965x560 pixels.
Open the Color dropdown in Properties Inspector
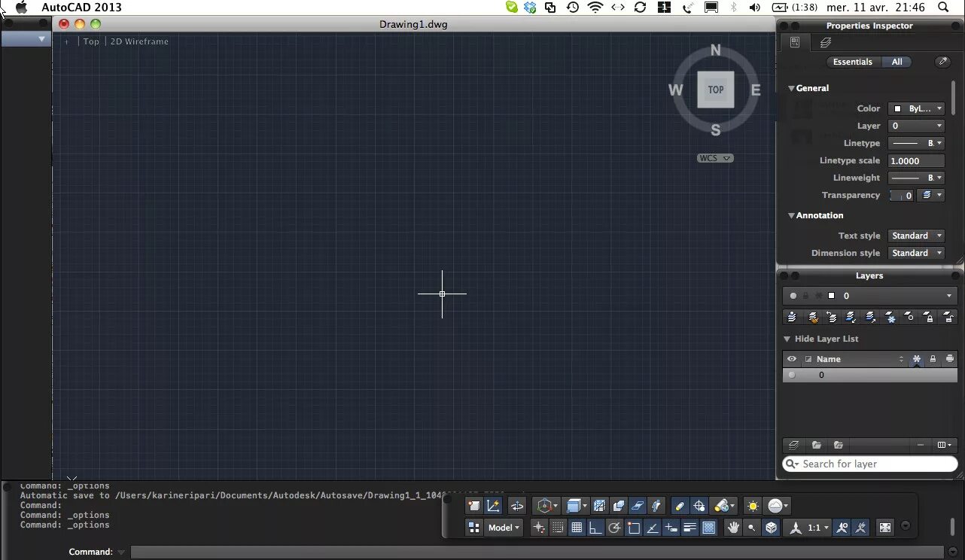(x=916, y=108)
